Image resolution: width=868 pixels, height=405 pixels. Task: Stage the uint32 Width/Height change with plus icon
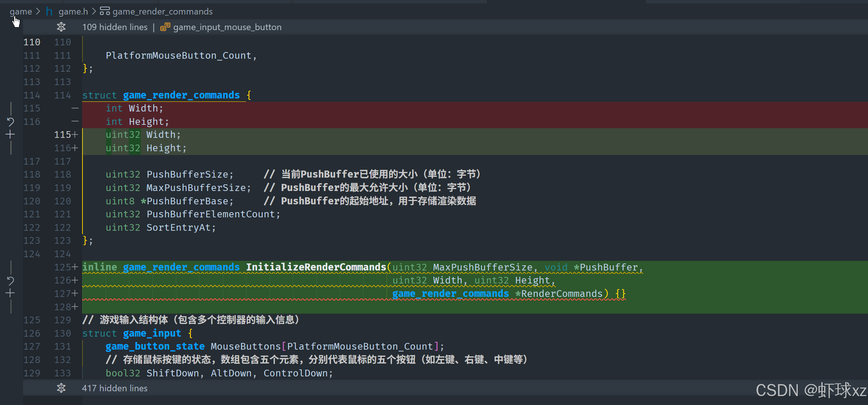[x=10, y=135]
